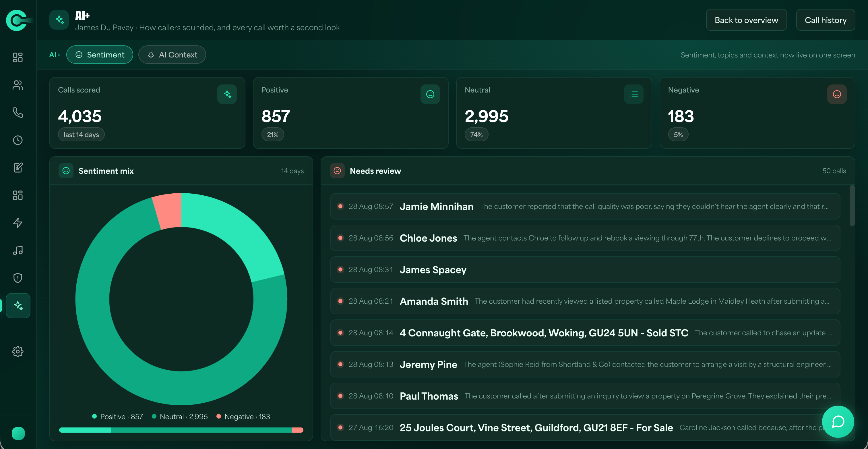Click the sparkle icon on Calls scored card
Image resolution: width=868 pixels, height=449 pixels.
point(227,94)
